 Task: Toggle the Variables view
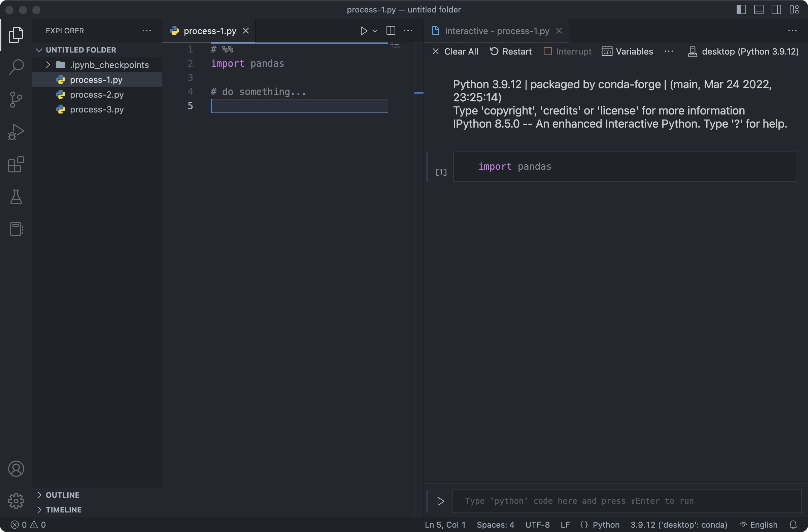tap(628, 51)
